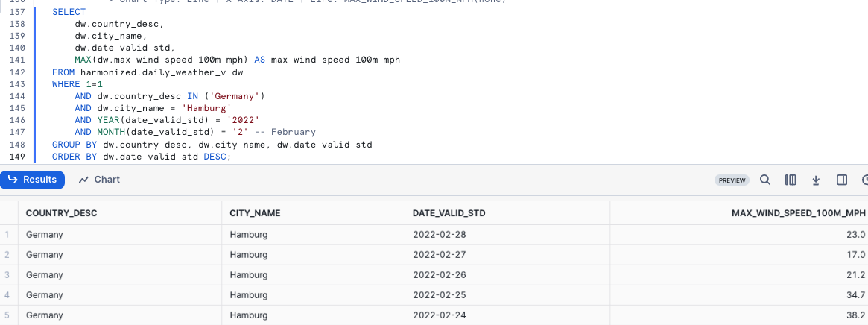Select the DATE_VALID_STD column header
Image resolution: width=868 pixels, height=325 pixels.
pos(449,213)
